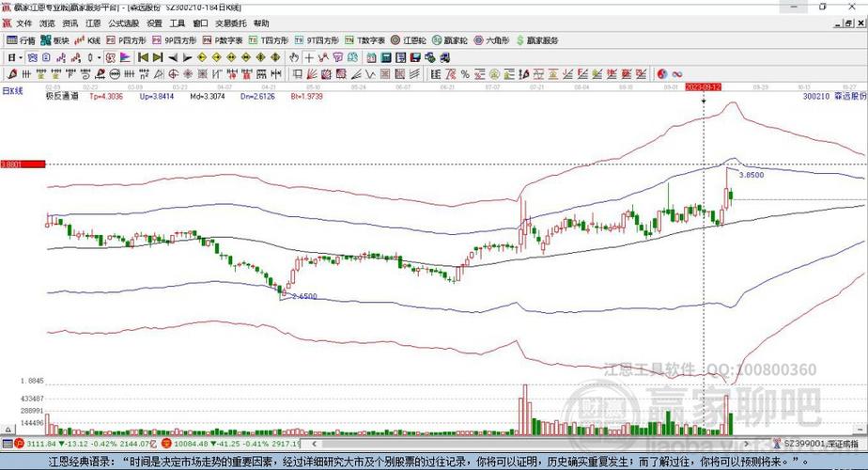
Task: Click the 2.6500 low price label
Action: (305, 296)
